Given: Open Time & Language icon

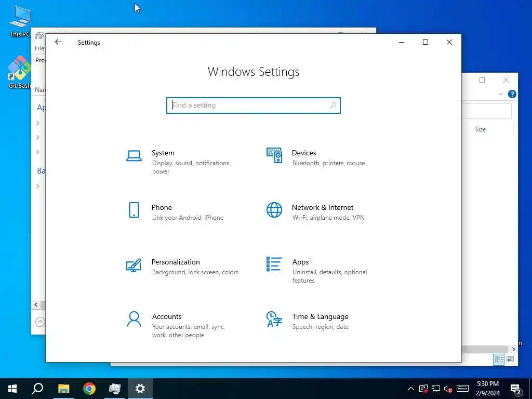Looking at the screenshot, I should point(274,319).
